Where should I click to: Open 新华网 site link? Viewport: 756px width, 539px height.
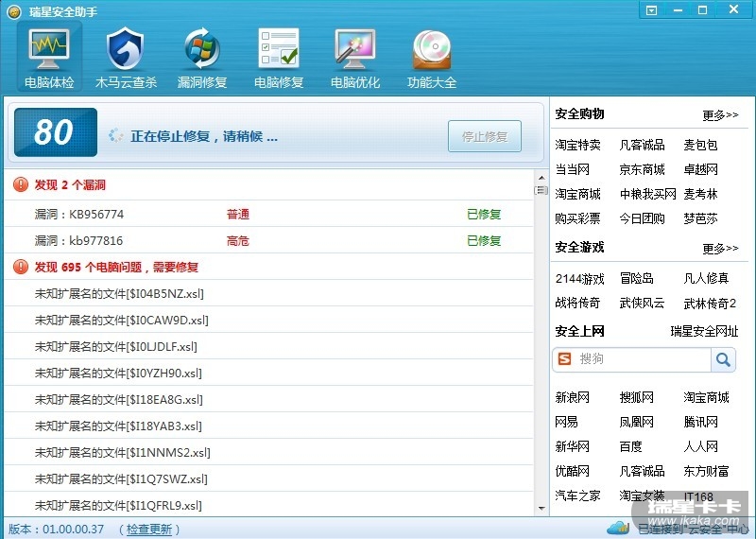[x=572, y=446]
